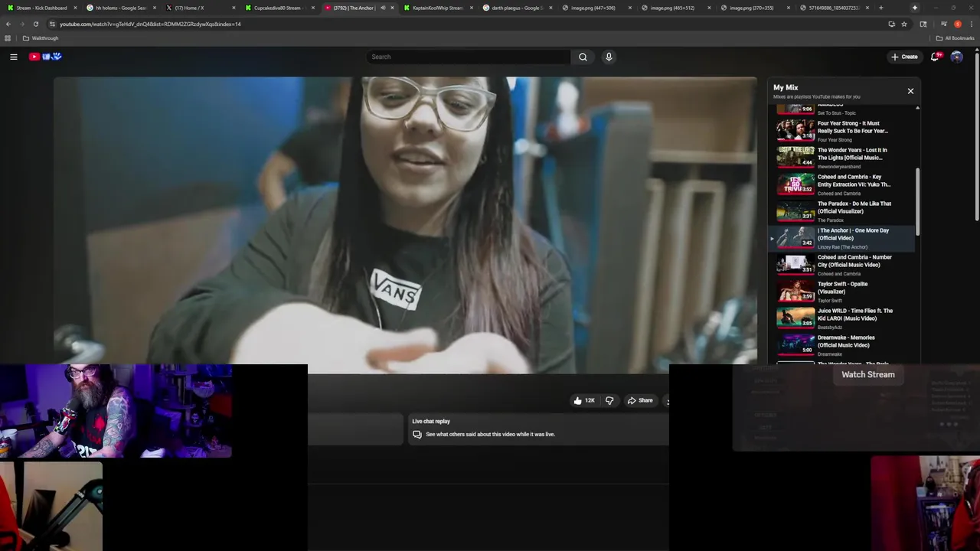The height and width of the screenshot is (551, 980).
Task: Click 'BeatsbyAdz' channel name in playlist
Action: (x=830, y=328)
